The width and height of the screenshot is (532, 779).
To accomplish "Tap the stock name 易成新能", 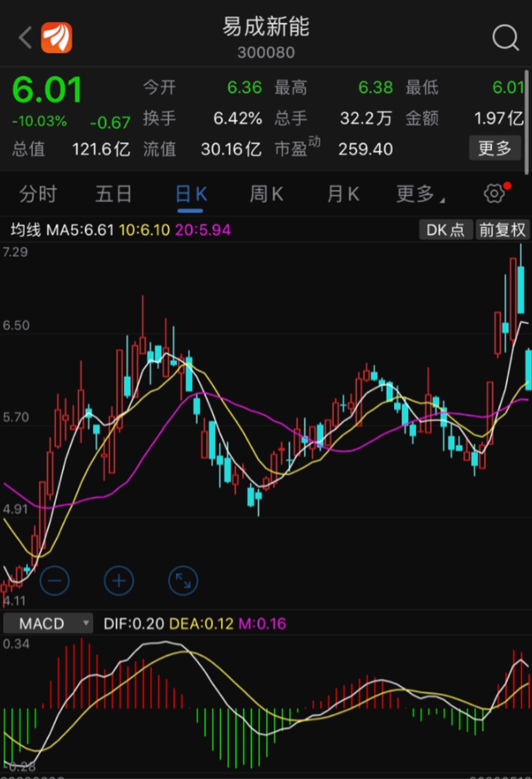I will [266, 27].
